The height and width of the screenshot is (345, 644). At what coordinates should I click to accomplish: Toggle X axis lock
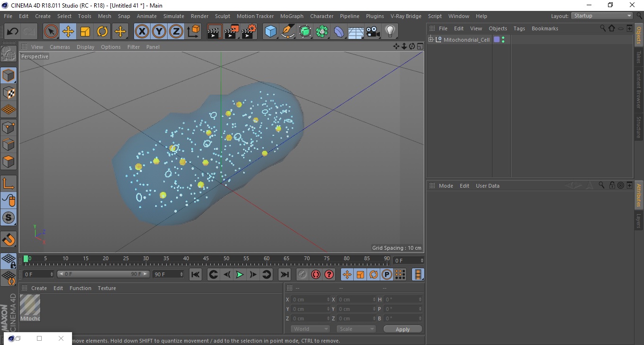pos(142,32)
